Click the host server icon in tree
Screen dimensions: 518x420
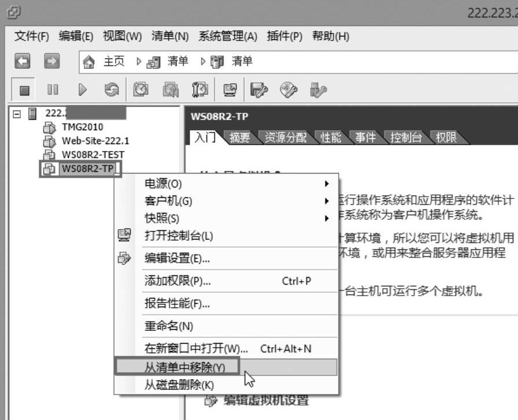coord(32,113)
